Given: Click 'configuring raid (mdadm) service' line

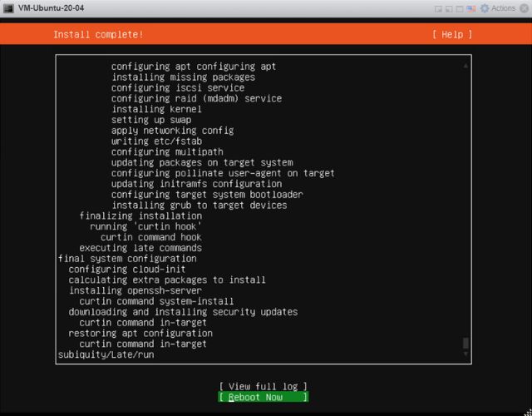Looking at the screenshot, I should click(196, 98).
